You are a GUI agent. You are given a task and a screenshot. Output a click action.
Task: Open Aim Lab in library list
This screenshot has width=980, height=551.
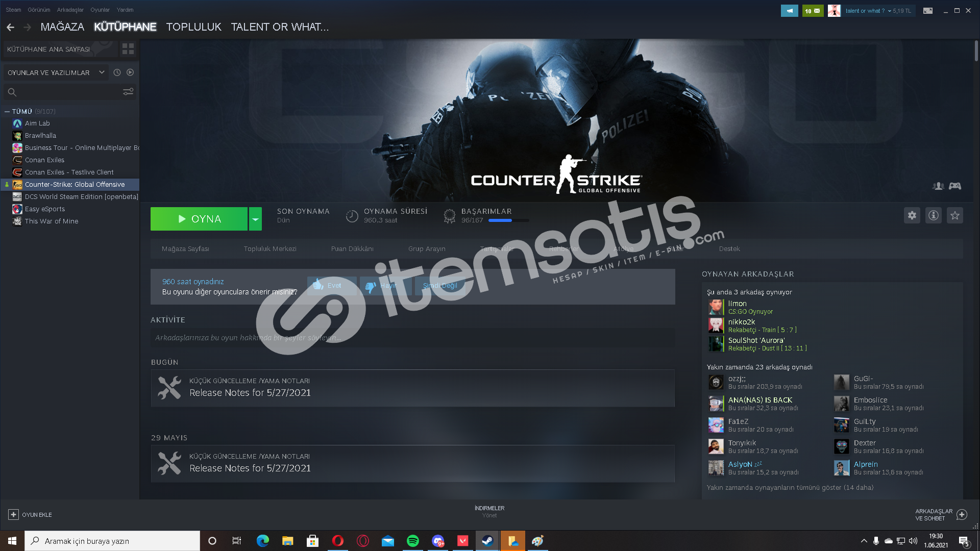point(37,123)
